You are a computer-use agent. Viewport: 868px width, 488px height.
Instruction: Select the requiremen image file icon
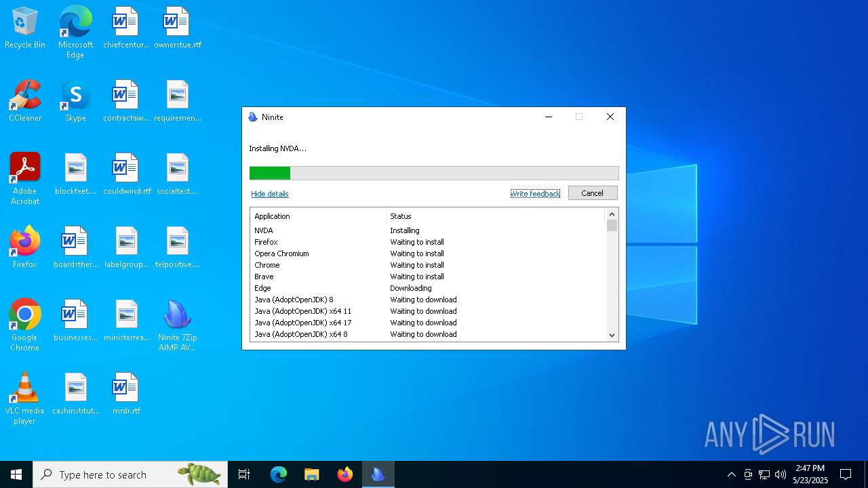pyautogui.click(x=177, y=102)
